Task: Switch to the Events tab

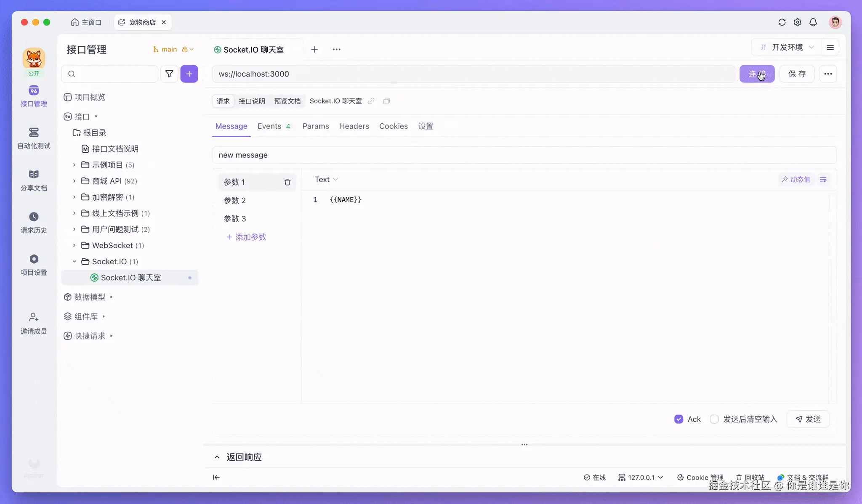Action: (269, 126)
